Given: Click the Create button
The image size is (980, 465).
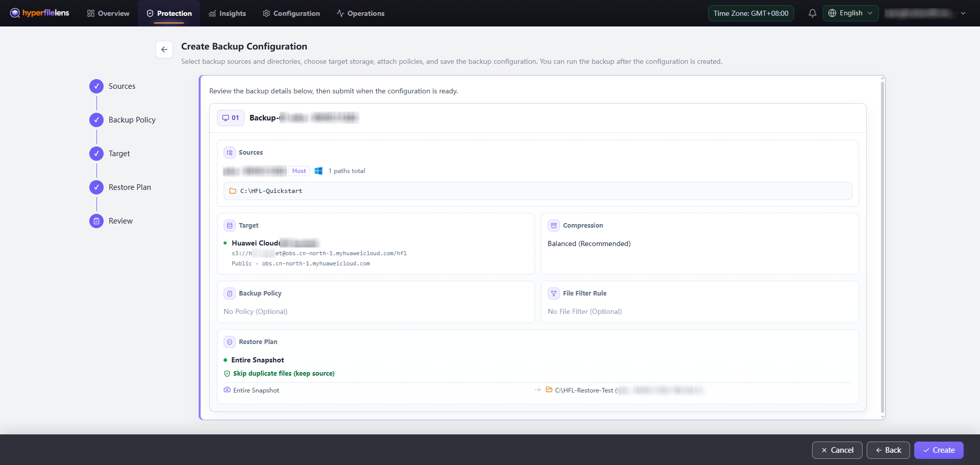Looking at the screenshot, I should (x=939, y=450).
